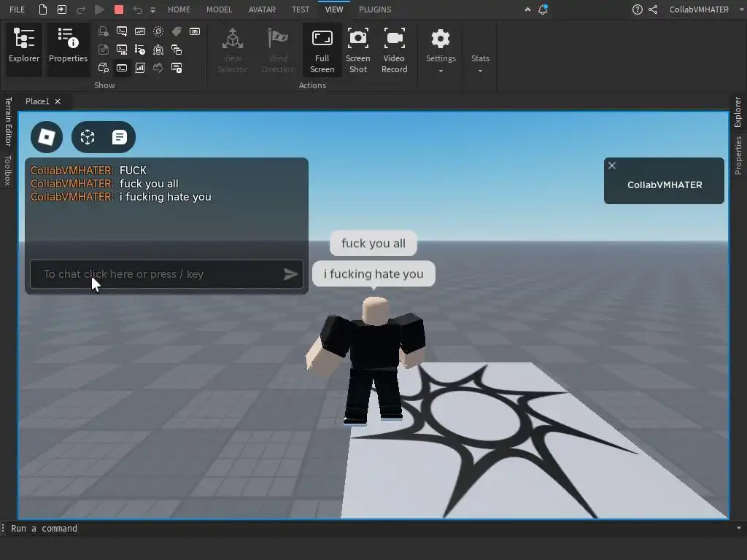Click the open/import file icon in title bar

click(61, 9)
